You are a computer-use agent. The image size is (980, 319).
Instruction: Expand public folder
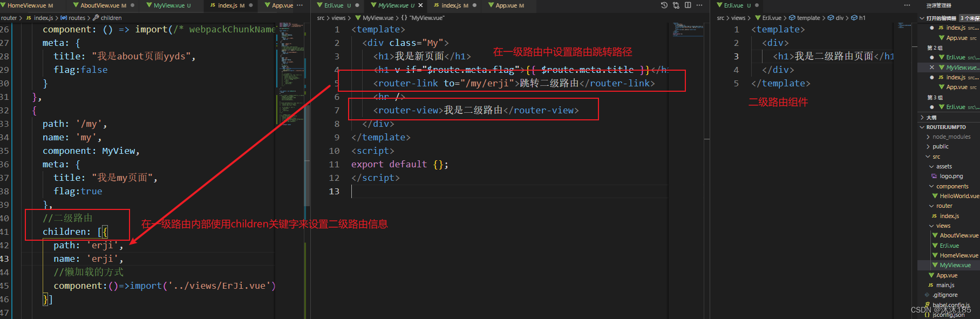[949, 147]
